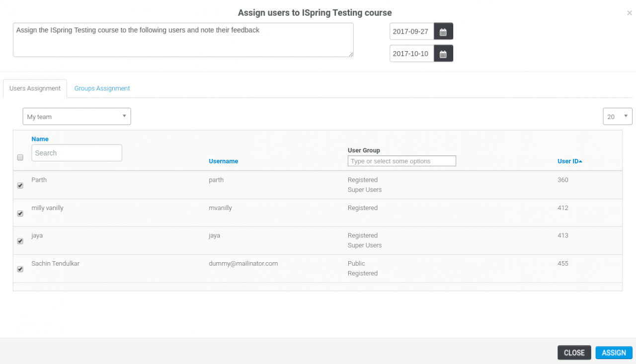Click the dark CLOSE button
The height and width of the screenshot is (364, 636).
tap(574, 353)
